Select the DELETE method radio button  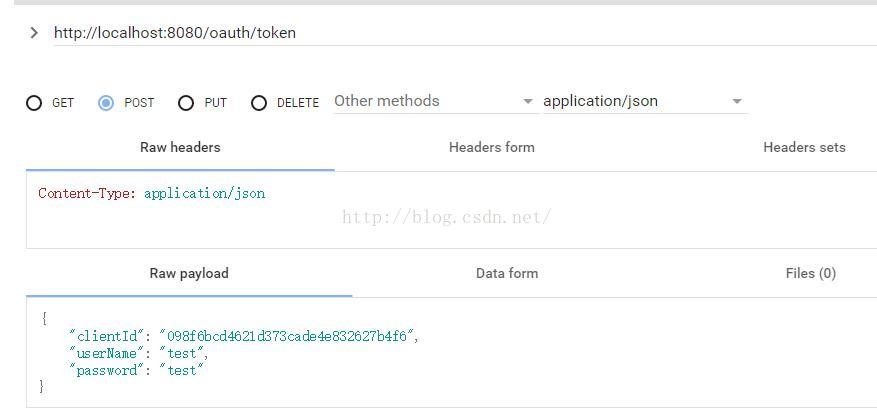[259, 102]
